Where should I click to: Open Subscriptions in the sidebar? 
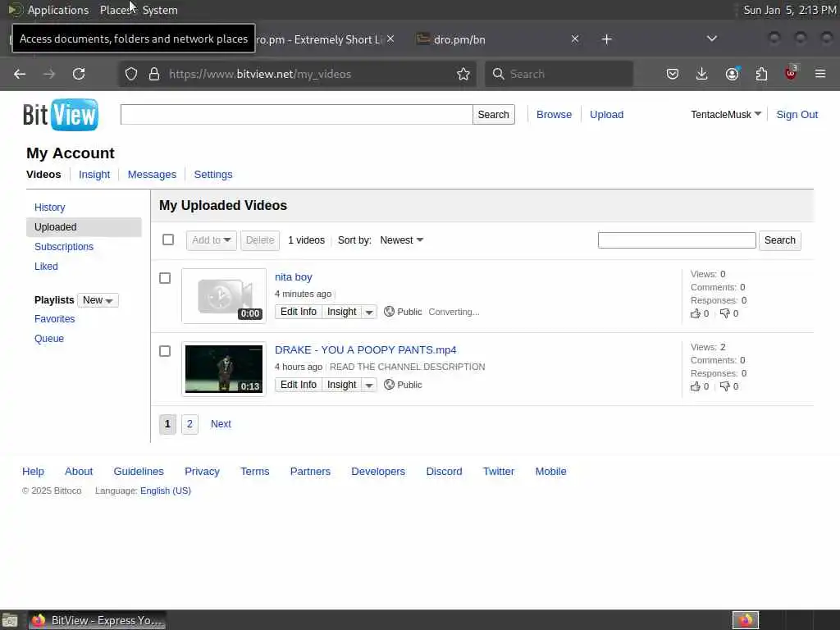click(64, 246)
